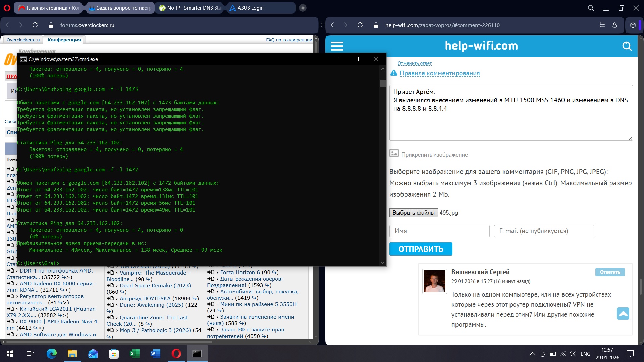Screen dimensions: 644x362
Task: Open the help-wifi.com hamburger menu
Action: click(x=337, y=46)
